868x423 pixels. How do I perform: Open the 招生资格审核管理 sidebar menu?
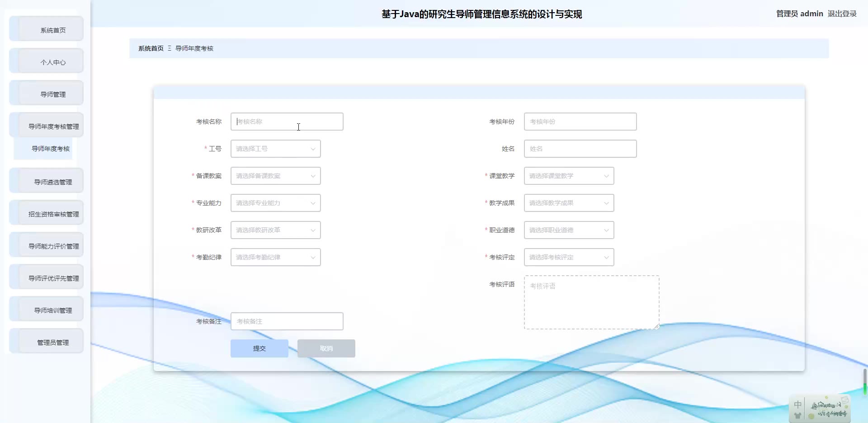[46, 213]
